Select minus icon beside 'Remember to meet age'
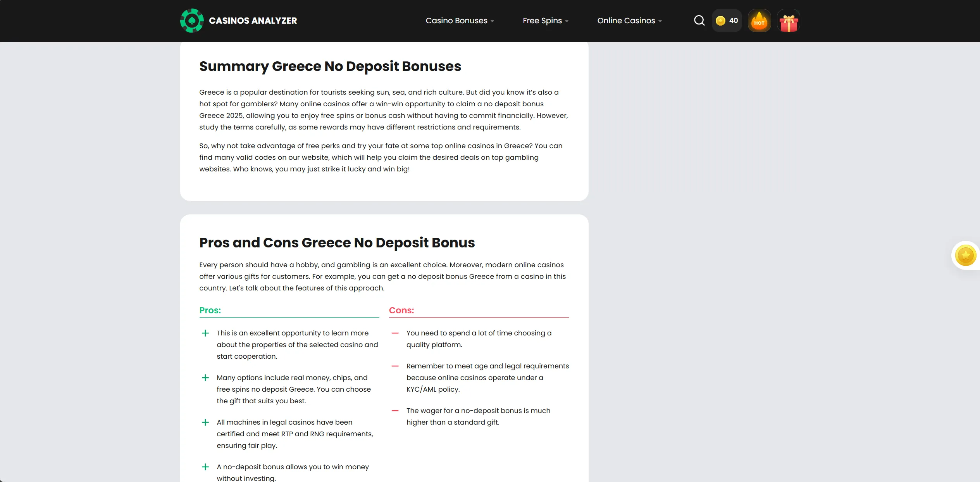The width and height of the screenshot is (980, 482). [x=395, y=366]
